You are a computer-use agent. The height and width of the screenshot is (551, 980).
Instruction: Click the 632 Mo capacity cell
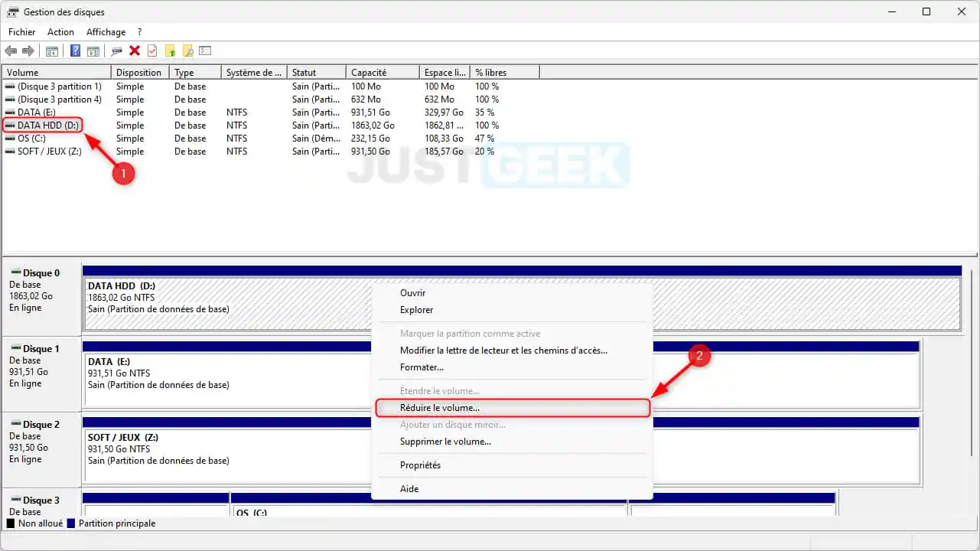(366, 99)
